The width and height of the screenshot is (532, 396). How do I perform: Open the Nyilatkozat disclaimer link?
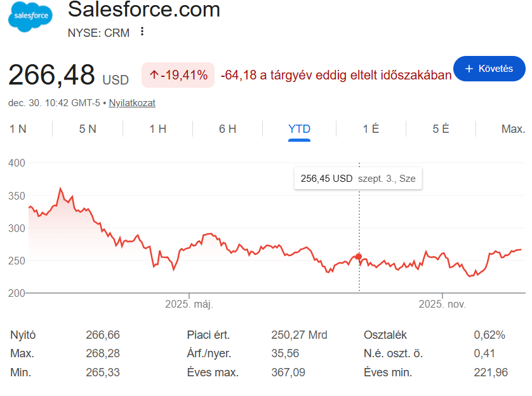(x=132, y=103)
